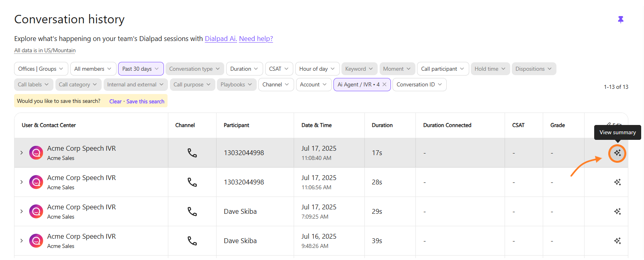Open Call labels filter dropdown

pos(34,84)
